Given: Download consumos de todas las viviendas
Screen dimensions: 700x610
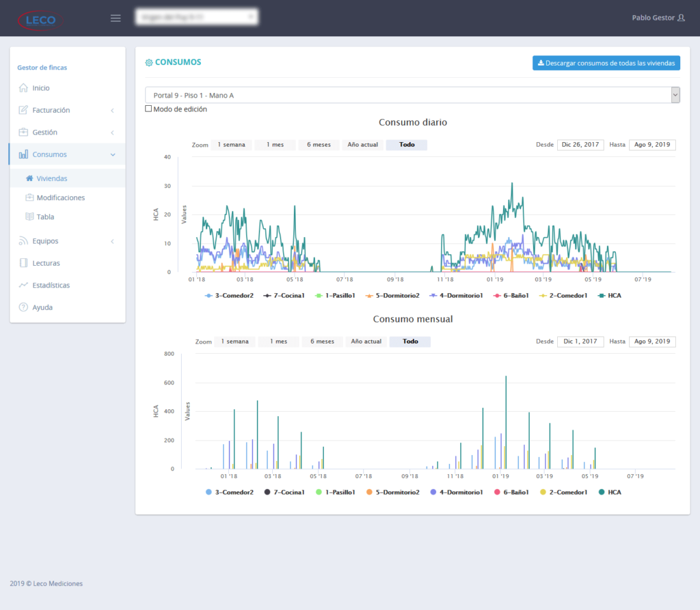Looking at the screenshot, I should pos(606,64).
